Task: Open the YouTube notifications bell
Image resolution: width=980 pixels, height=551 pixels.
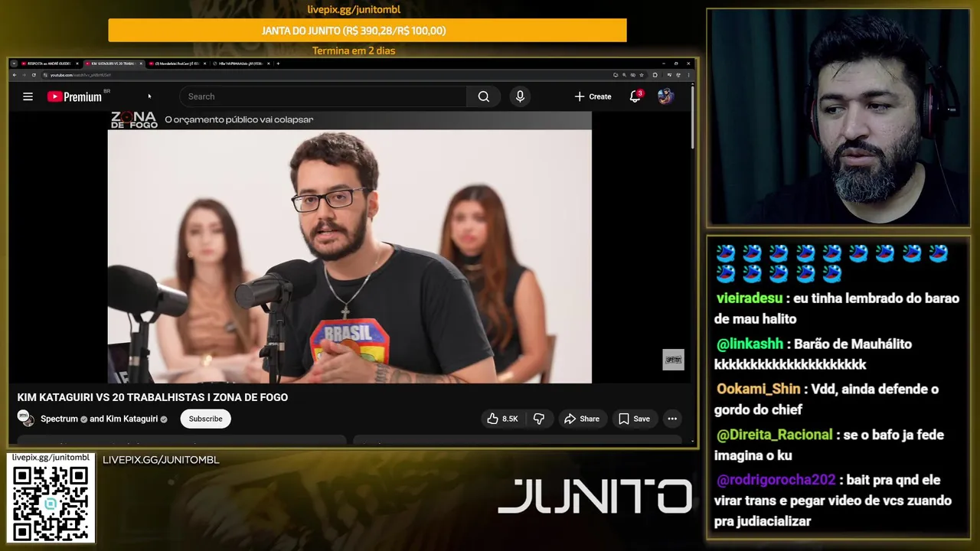Action: 635,96
